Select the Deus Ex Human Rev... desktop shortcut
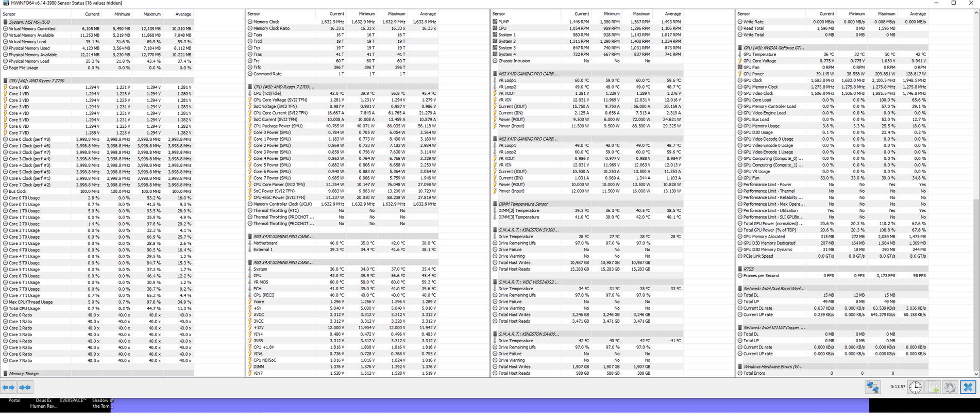980x418 pixels. coord(44,403)
